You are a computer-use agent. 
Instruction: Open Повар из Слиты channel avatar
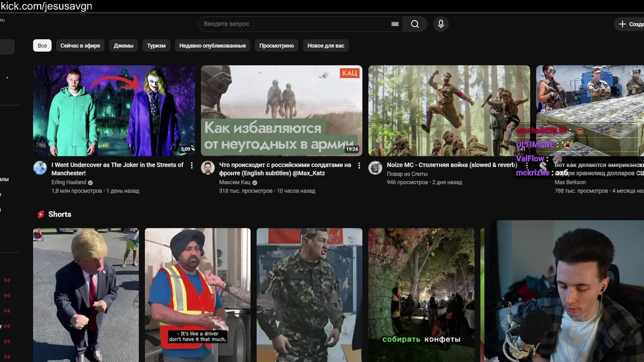375,168
